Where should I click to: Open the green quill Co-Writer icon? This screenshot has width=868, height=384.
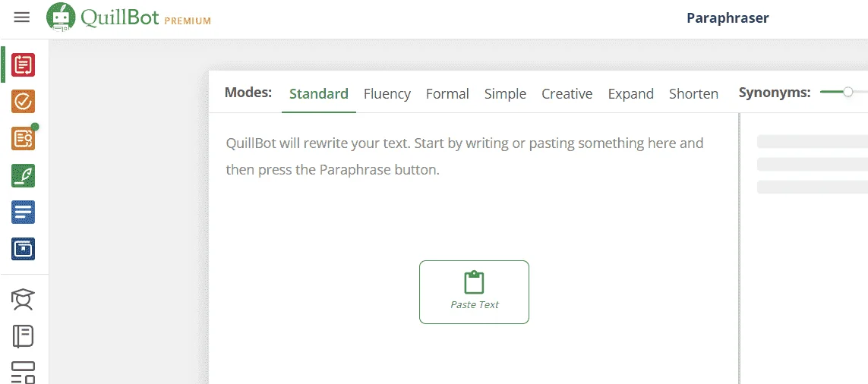coord(24,175)
